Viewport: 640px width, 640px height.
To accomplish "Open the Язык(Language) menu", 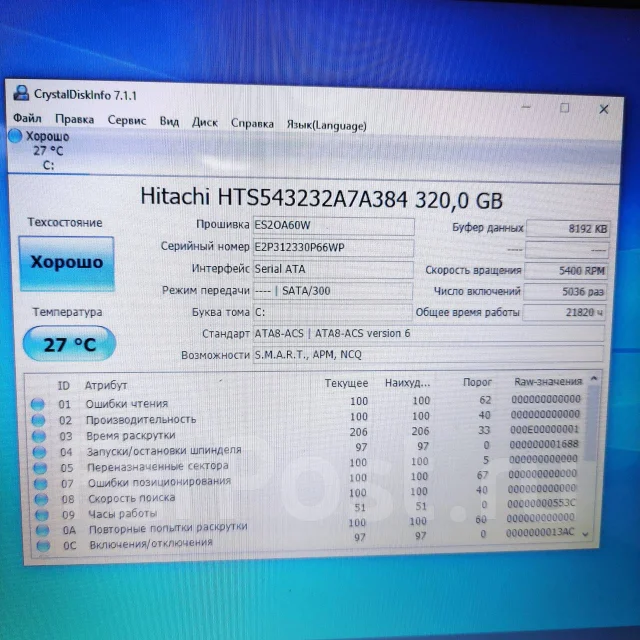I will [x=327, y=125].
